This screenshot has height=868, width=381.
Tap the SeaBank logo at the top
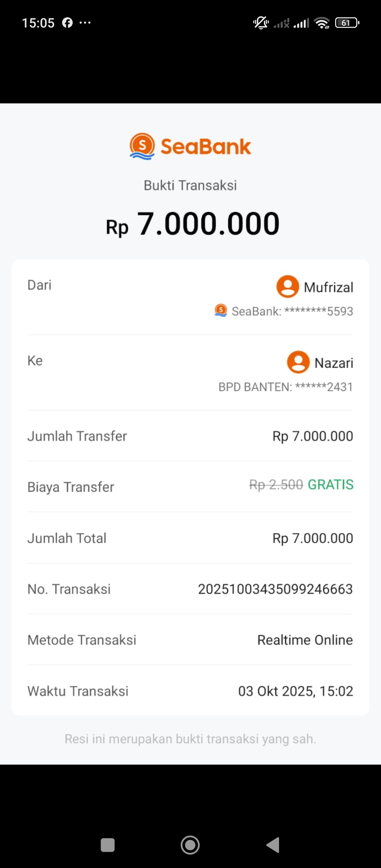click(190, 146)
